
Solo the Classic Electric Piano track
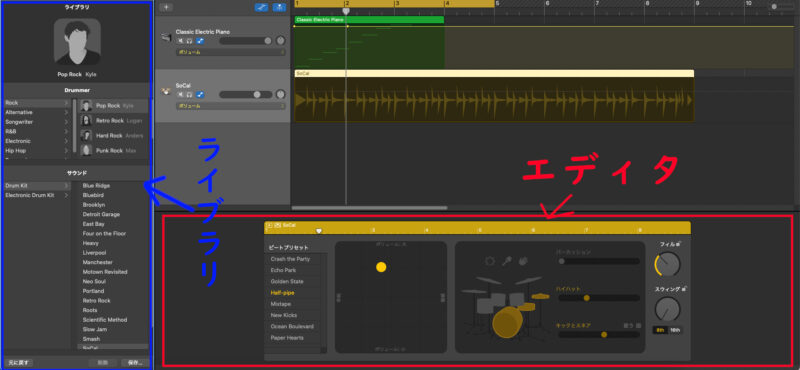[189, 41]
